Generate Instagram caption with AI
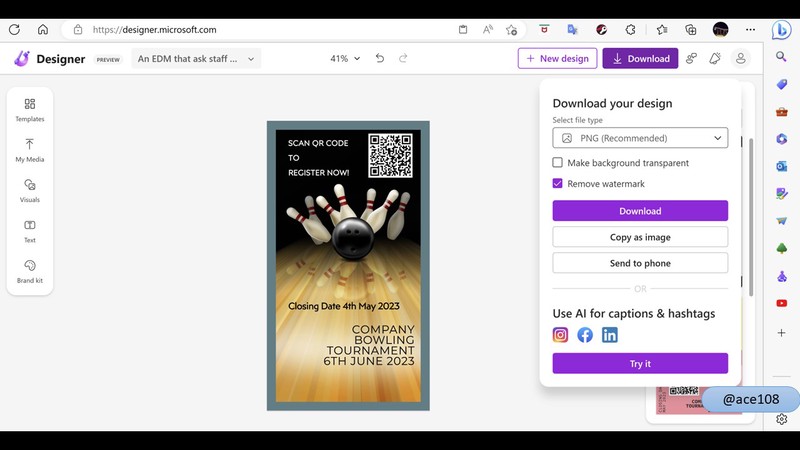This screenshot has height=450, width=800. click(x=560, y=335)
